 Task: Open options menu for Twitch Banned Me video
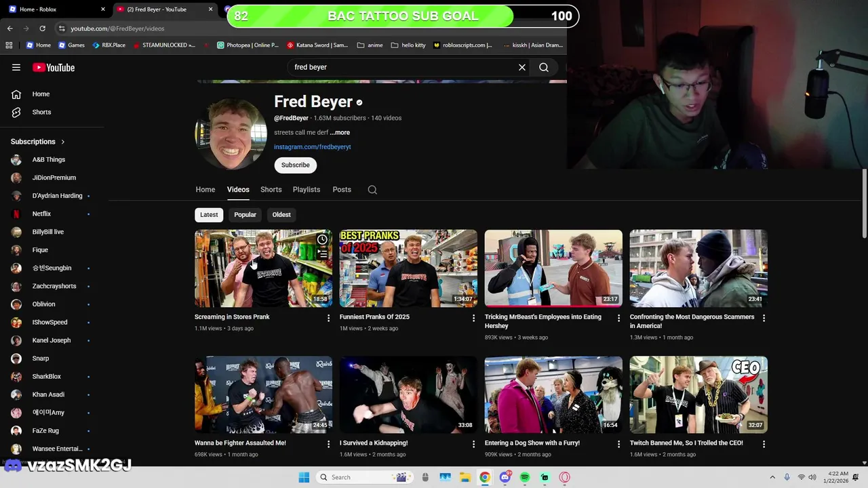click(764, 444)
